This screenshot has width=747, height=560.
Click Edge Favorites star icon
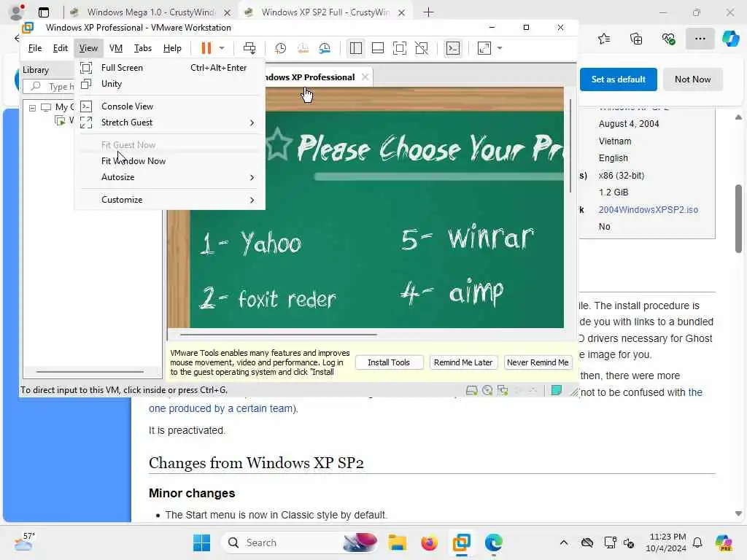(603, 39)
